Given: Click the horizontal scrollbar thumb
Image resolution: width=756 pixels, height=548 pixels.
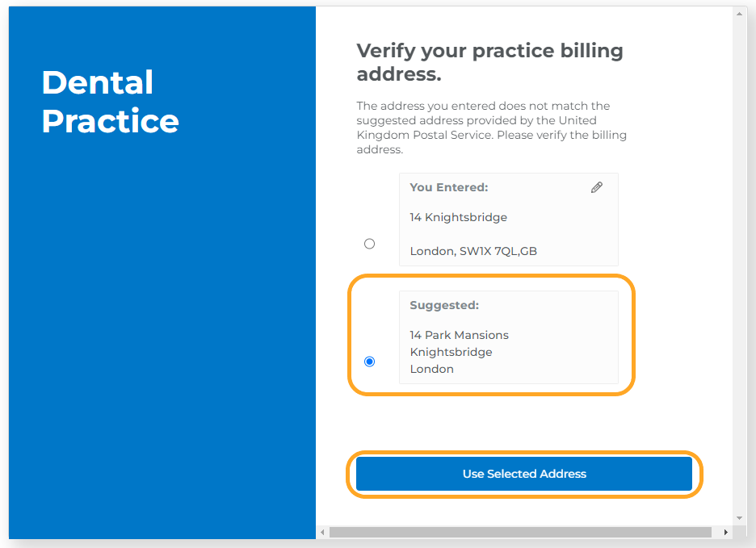Looking at the screenshot, I should click(520, 533).
